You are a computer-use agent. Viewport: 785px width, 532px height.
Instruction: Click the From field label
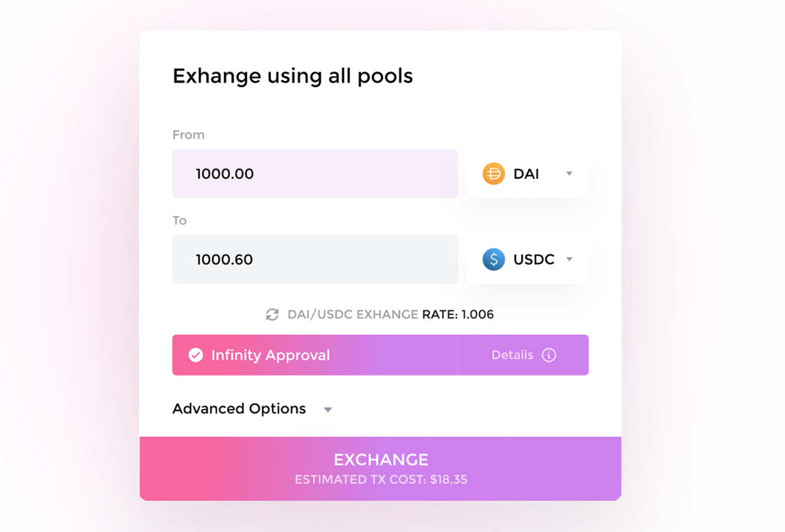188,135
